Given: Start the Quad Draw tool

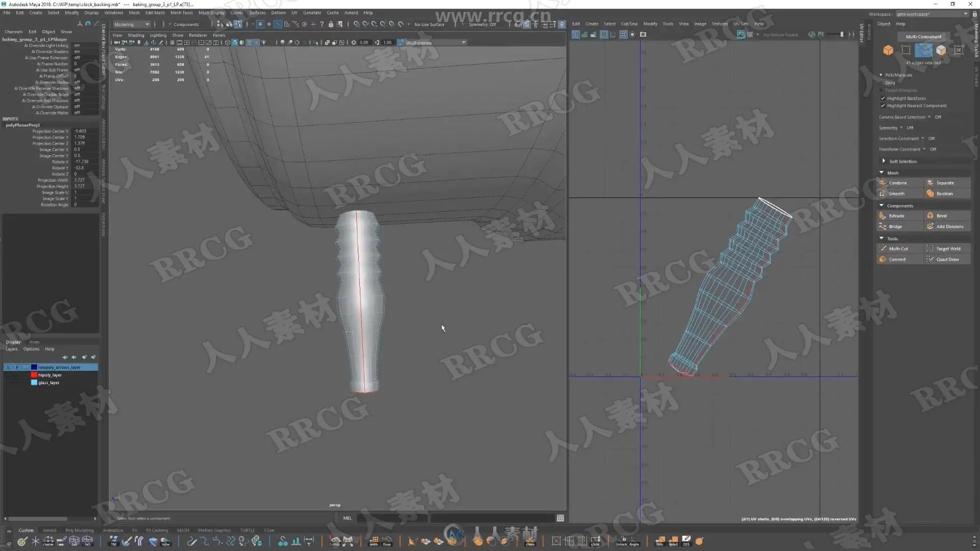Looking at the screenshot, I should [947, 260].
